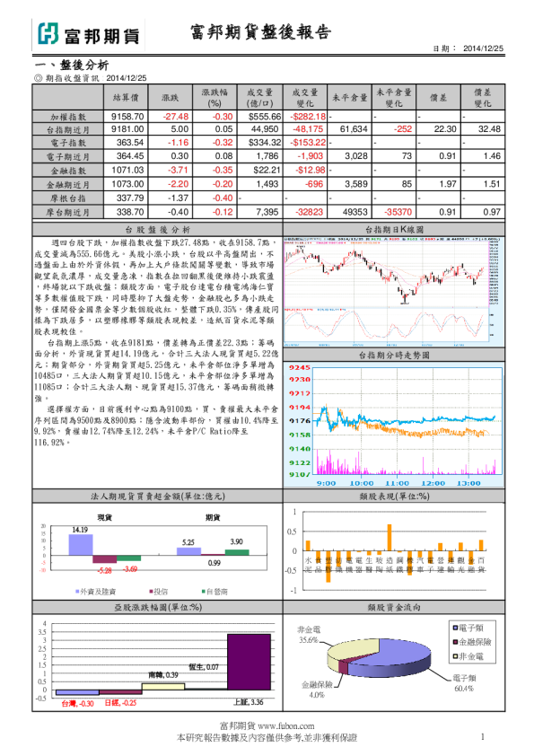Select the 加權指數 row label

click(68, 117)
